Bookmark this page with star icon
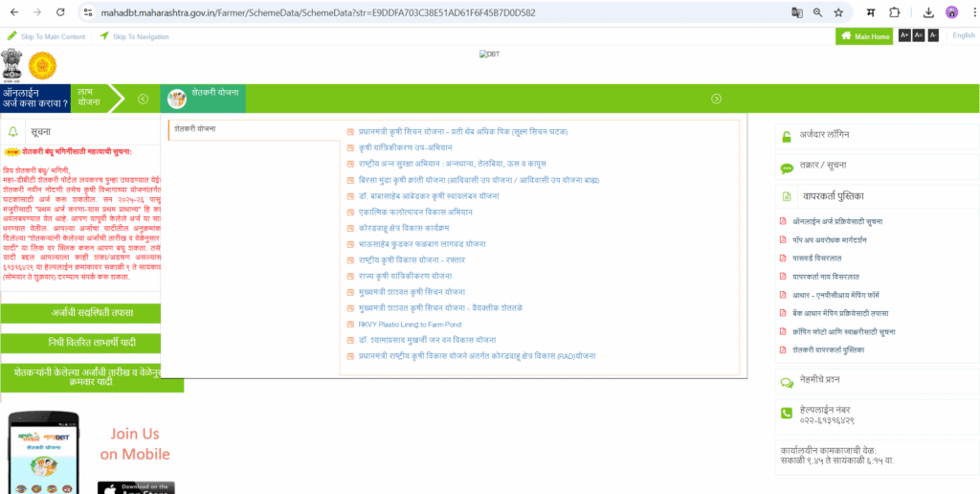The height and width of the screenshot is (494, 980). [x=838, y=12]
